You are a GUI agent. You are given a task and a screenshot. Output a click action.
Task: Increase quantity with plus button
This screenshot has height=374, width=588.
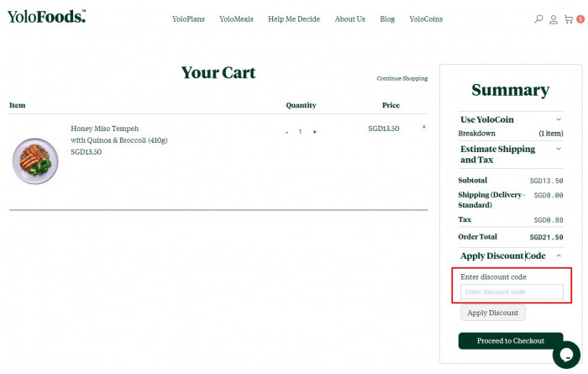point(315,132)
